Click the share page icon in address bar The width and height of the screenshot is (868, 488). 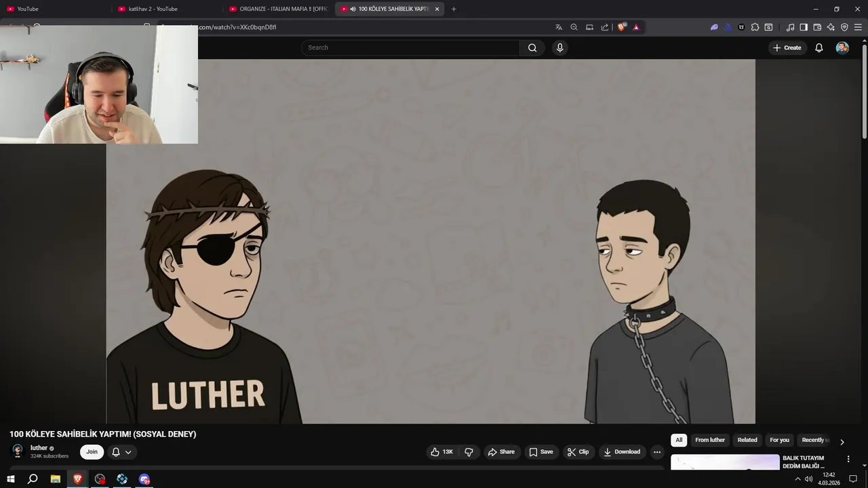click(x=605, y=27)
